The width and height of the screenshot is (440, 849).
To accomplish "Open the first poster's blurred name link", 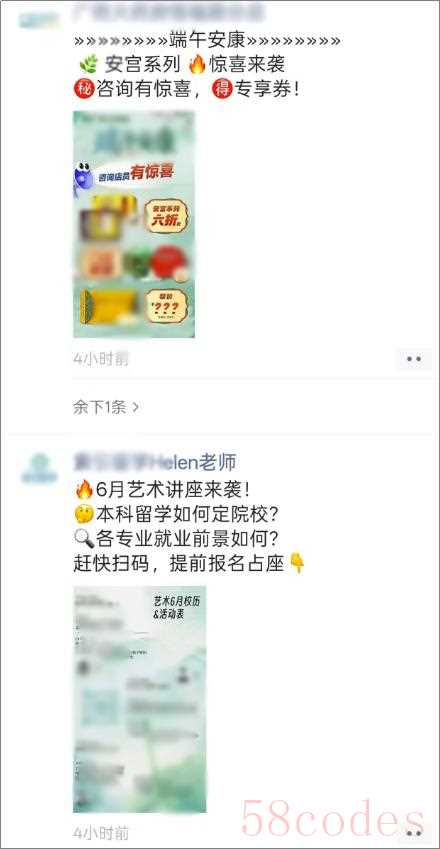I will (168, 12).
